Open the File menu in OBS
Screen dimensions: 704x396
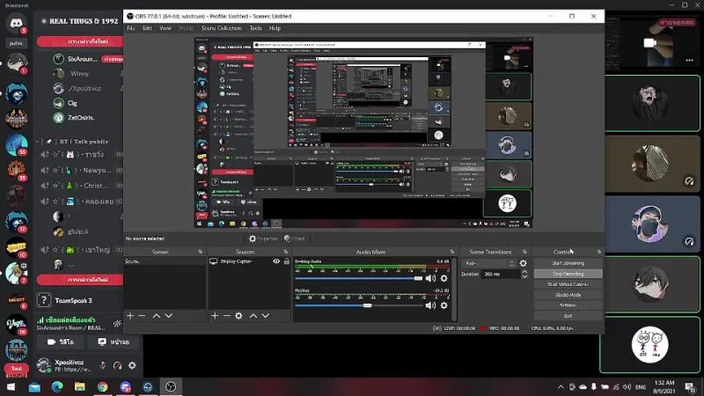(x=131, y=28)
